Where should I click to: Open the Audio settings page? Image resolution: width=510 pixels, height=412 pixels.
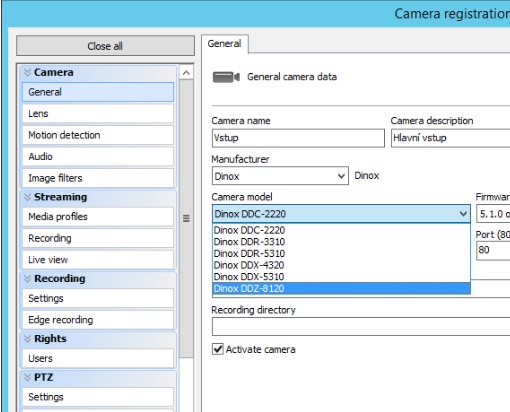click(x=98, y=156)
